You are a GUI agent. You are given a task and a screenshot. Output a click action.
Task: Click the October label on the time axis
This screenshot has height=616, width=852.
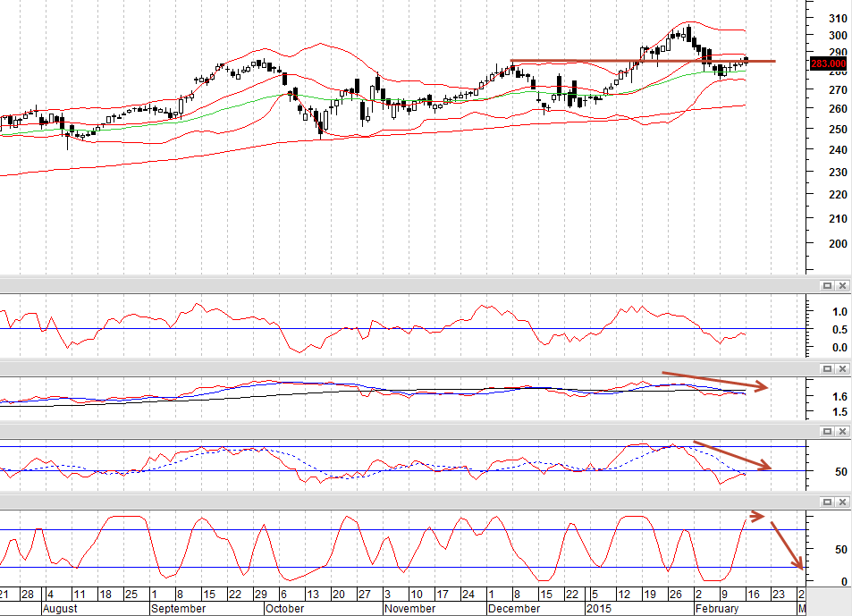(284, 608)
